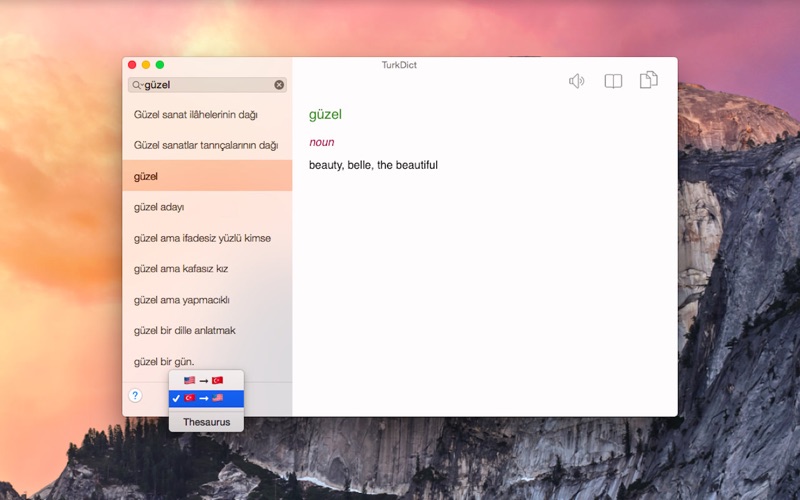Click the help question mark button
This screenshot has height=500, width=800.
pos(135,395)
